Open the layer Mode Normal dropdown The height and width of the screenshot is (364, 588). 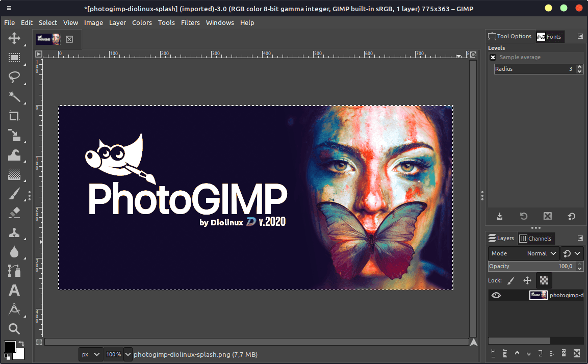(524, 253)
